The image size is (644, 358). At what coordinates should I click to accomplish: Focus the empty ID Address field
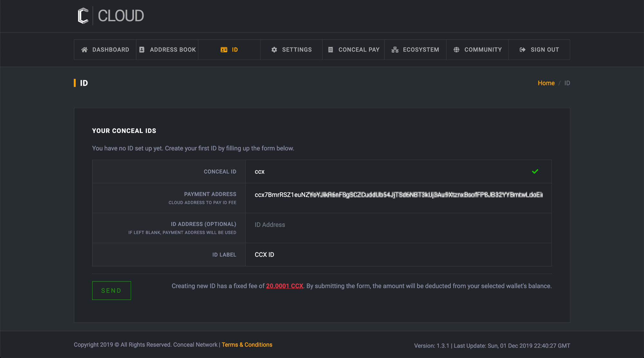[398, 225]
